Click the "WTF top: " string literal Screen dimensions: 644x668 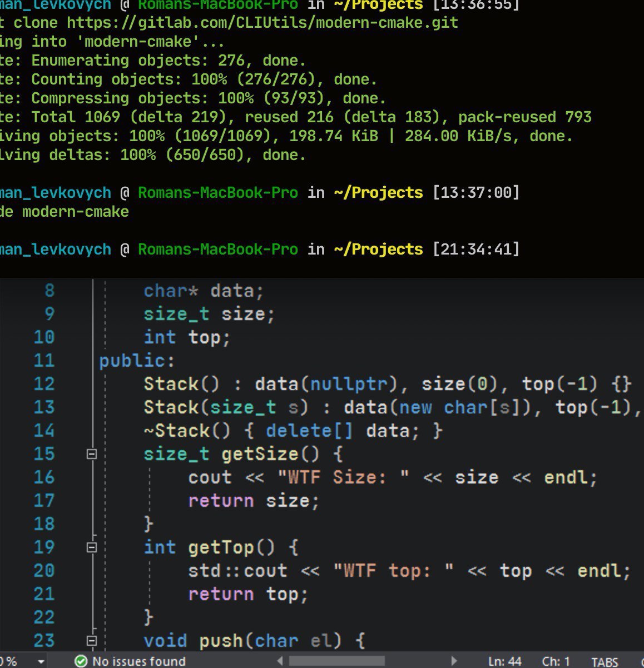393,571
